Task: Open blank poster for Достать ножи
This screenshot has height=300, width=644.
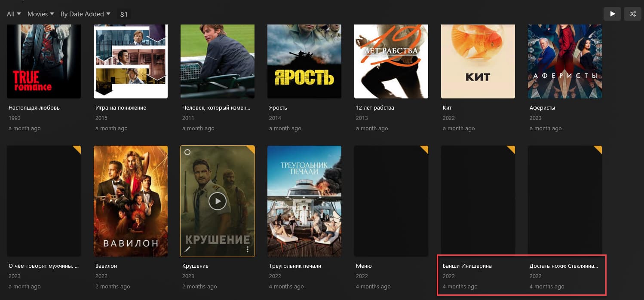Action: [x=565, y=201]
